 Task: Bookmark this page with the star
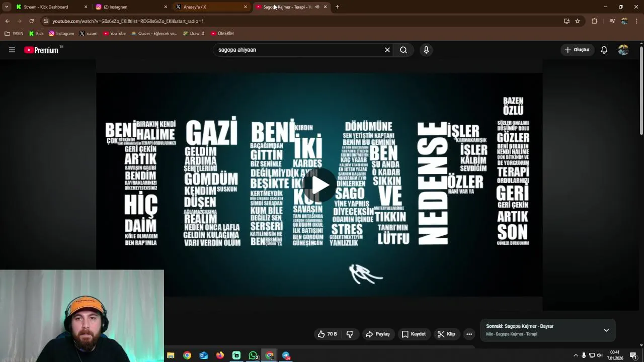(578, 21)
